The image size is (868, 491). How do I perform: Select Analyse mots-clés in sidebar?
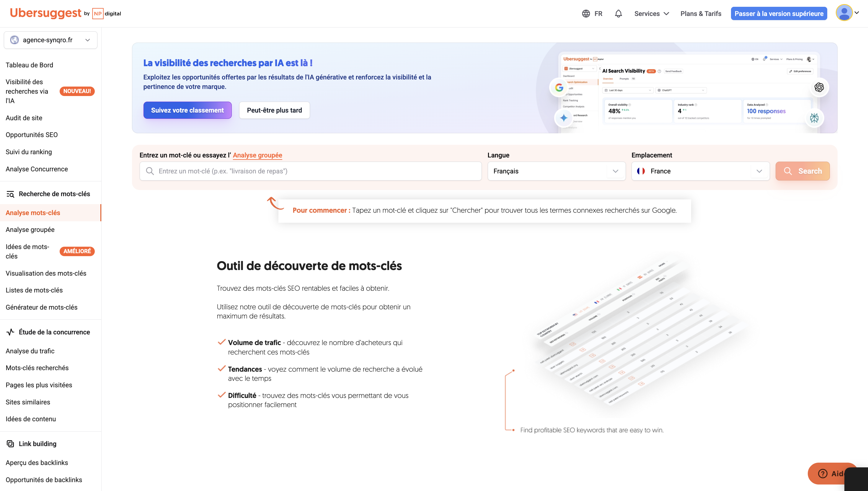point(50,213)
